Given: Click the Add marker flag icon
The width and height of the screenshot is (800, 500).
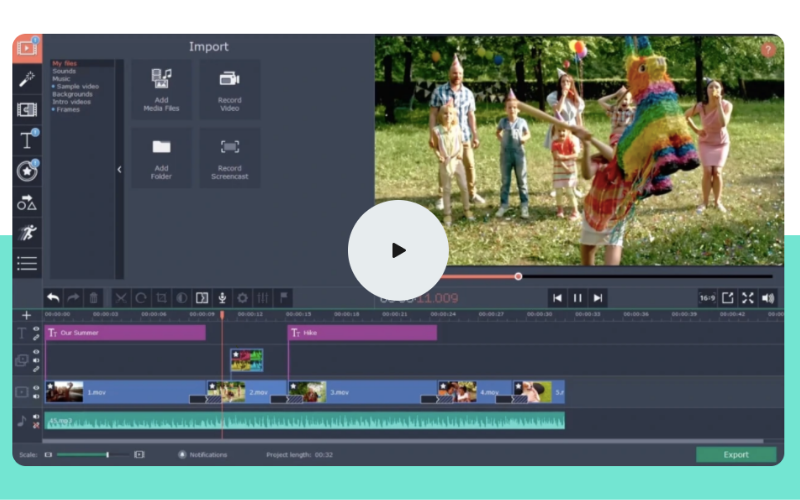Looking at the screenshot, I should pos(284,298).
